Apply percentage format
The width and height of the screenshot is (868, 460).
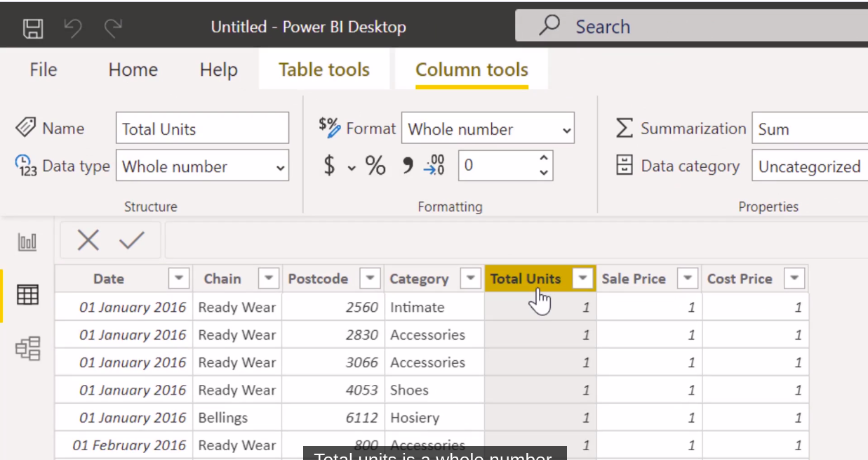[375, 166]
